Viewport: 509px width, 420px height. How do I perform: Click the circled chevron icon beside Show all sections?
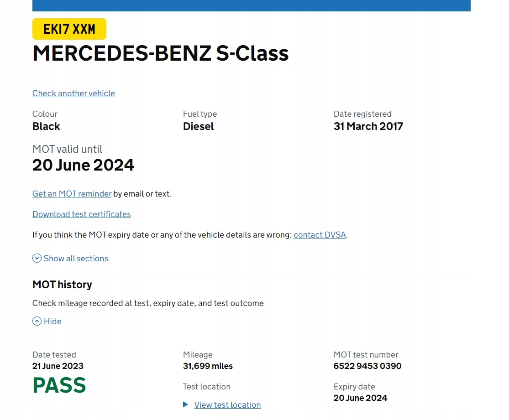point(37,259)
